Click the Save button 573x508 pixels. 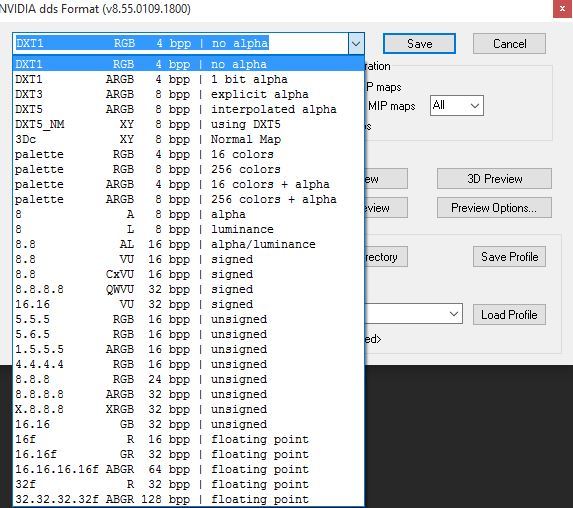tap(420, 44)
